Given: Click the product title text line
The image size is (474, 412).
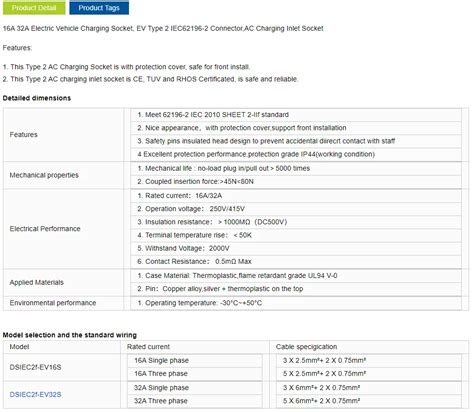Looking at the screenshot, I should (x=163, y=28).
